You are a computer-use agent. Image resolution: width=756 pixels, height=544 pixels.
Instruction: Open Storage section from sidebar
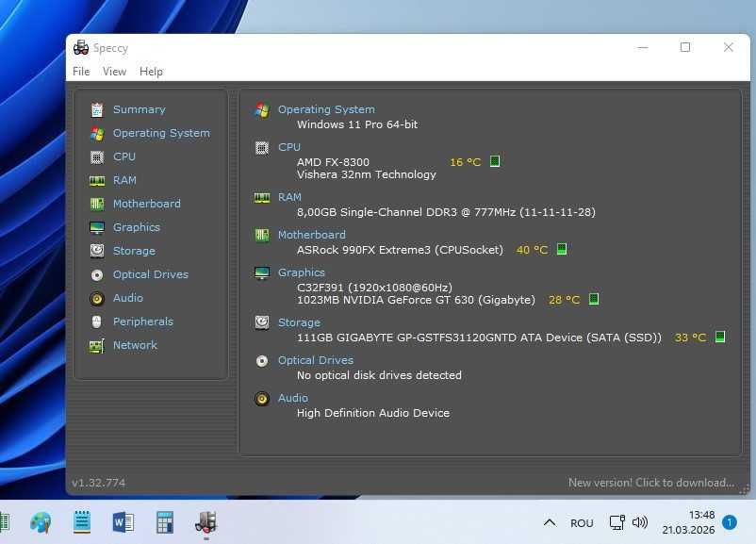pos(134,251)
